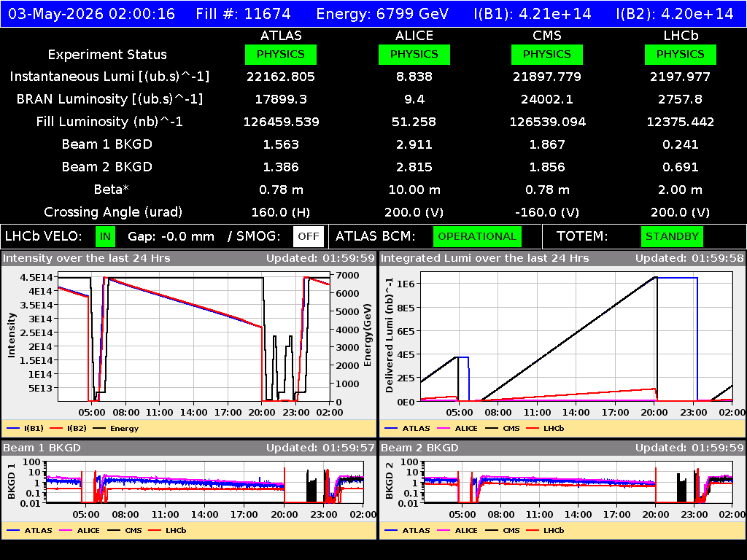Click the VELO Gap -0.0 mm reading
Screen dimensions: 747x560
(171, 237)
